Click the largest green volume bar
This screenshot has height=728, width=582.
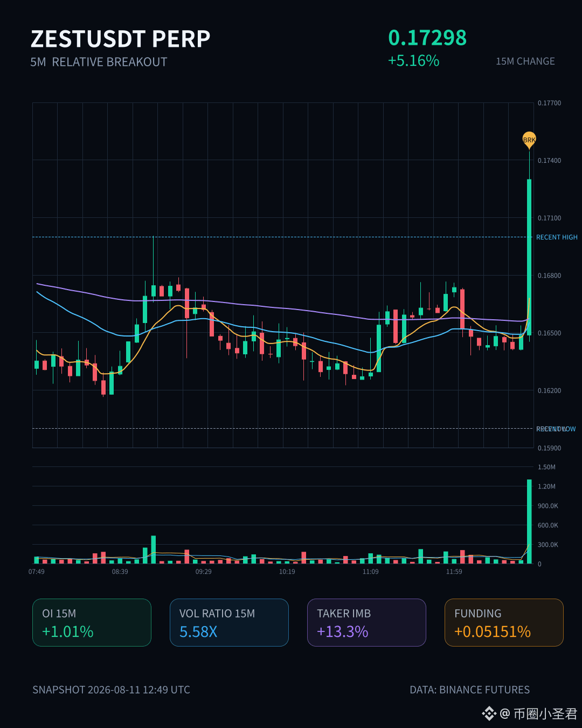(x=529, y=521)
